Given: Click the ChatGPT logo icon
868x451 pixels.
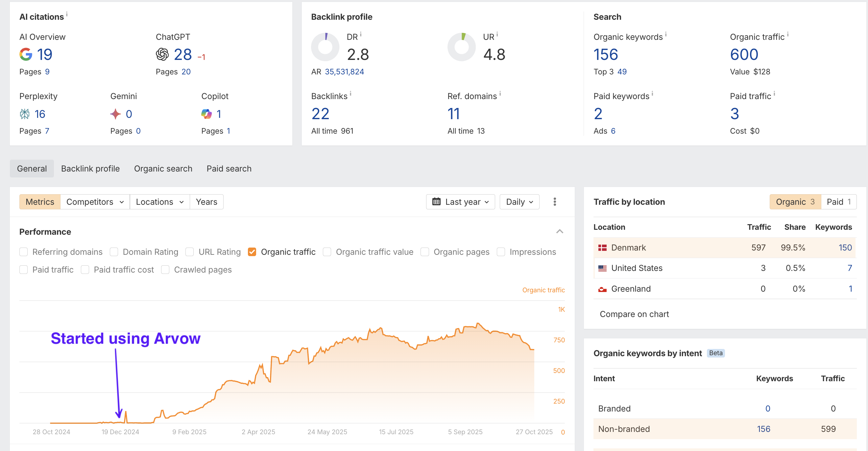Looking at the screenshot, I should coord(162,54).
